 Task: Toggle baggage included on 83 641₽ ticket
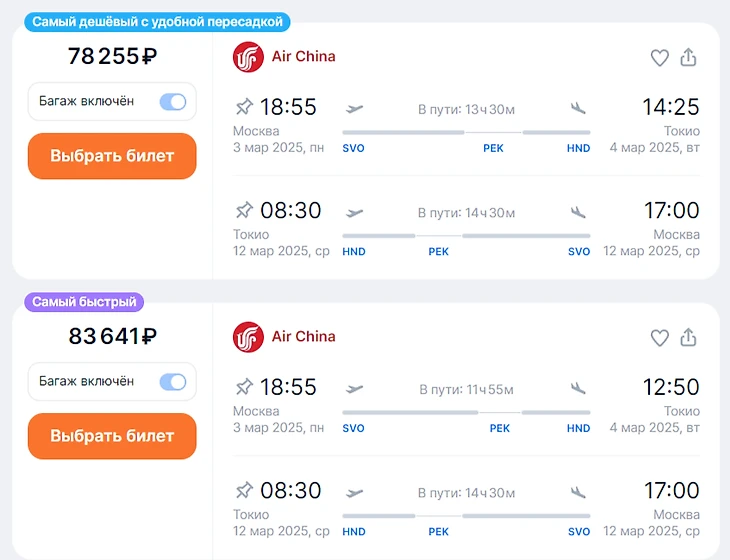coord(172,381)
